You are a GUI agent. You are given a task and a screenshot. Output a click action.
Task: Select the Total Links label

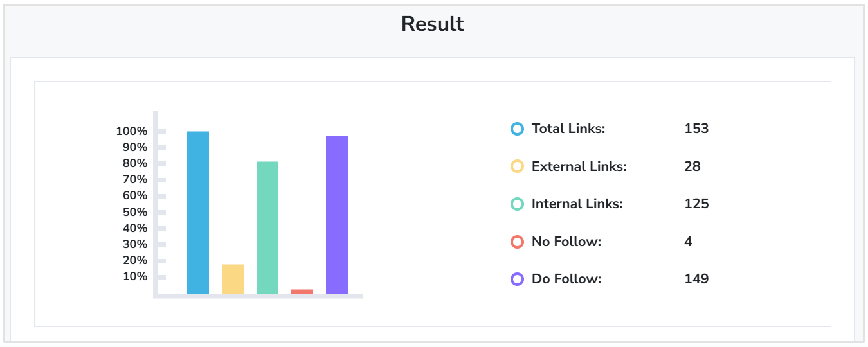[x=568, y=129]
